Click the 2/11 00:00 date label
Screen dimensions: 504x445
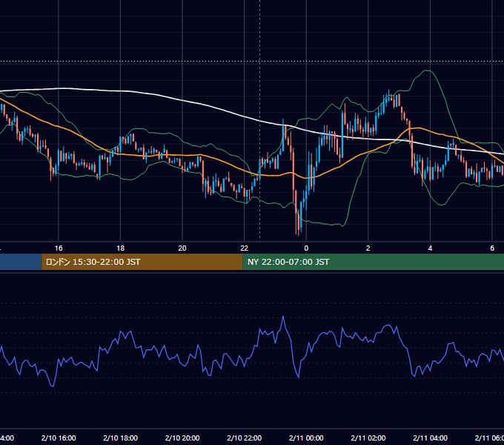click(x=306, y=438)
